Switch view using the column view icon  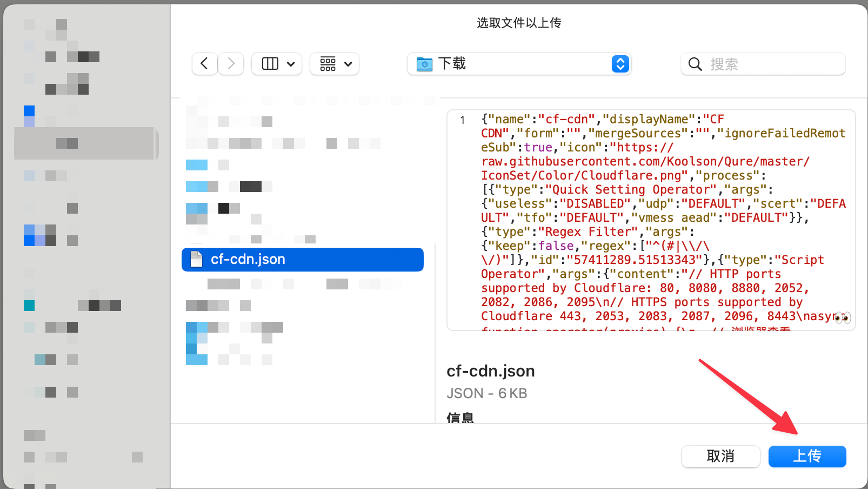pos(270,64)
